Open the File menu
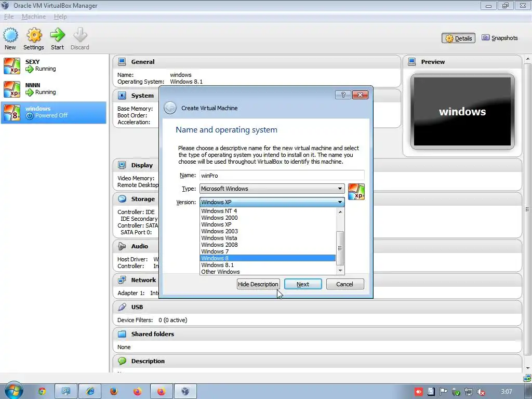The image size is (532, 399). click(9, 17)
